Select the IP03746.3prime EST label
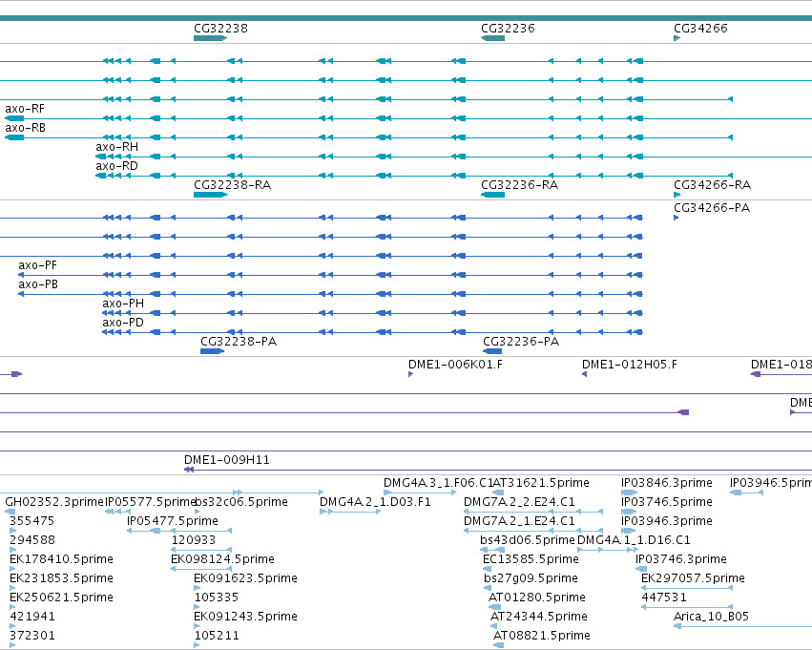 point(681,558)
